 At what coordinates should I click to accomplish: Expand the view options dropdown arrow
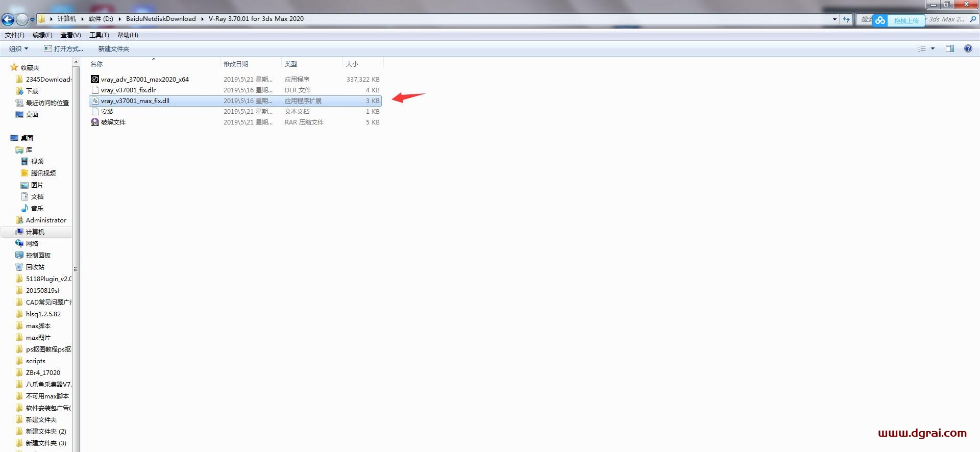click(933, 48)
